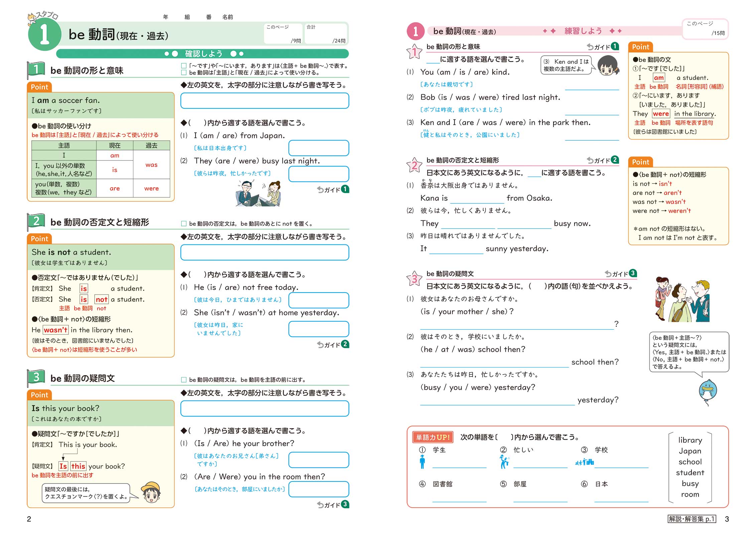Click the boy in yellow cap illustration
This screenshot has height=535, width=756.
click(x=151, y=493)
